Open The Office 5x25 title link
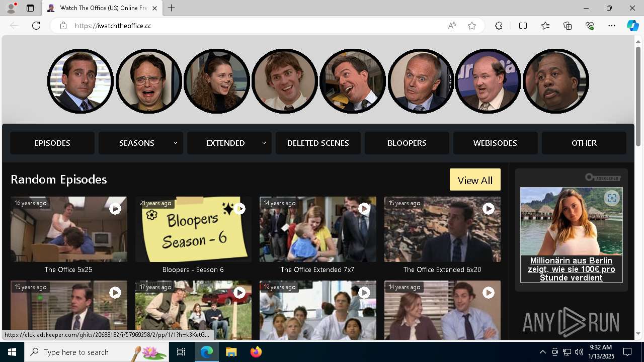The width and height of the screenshot is (644, 362). point(68,269)
